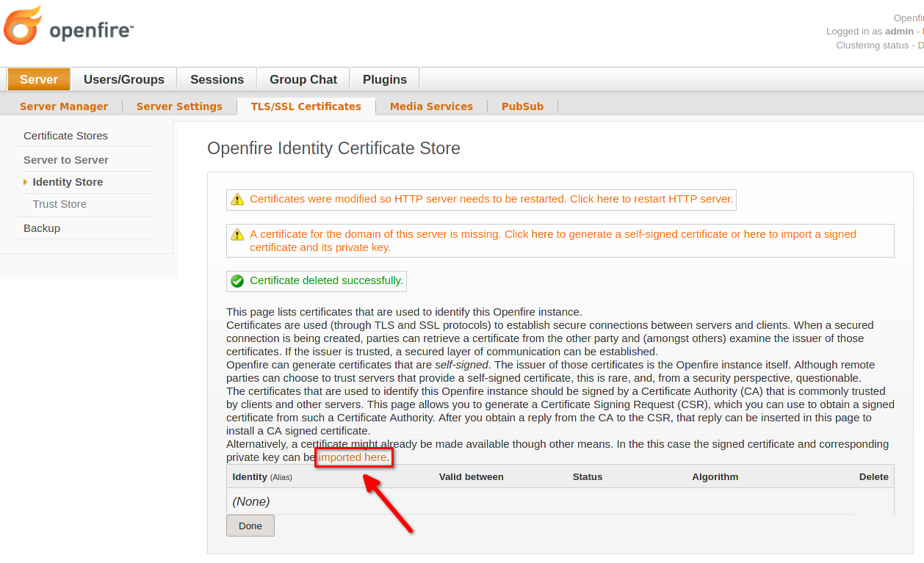Open Certificate Stores in the sidebar
Screen dimensions: 924x563
coord(65,136)
